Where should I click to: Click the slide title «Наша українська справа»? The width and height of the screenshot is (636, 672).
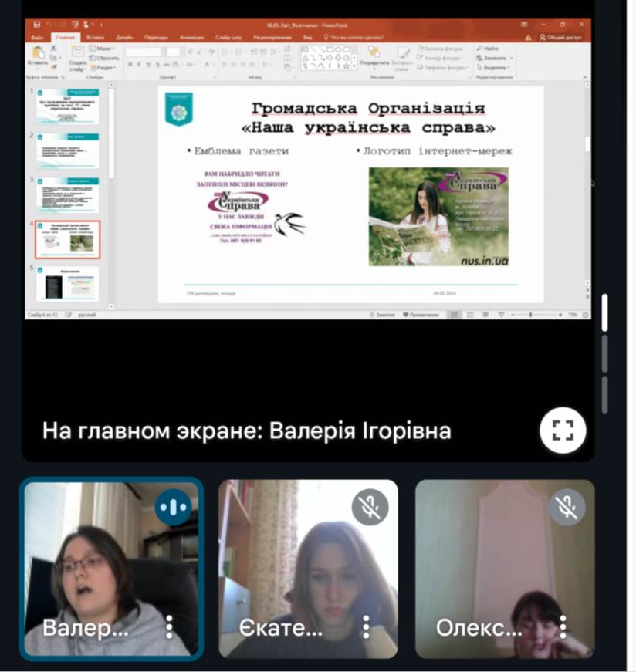(x=367, y=127)
